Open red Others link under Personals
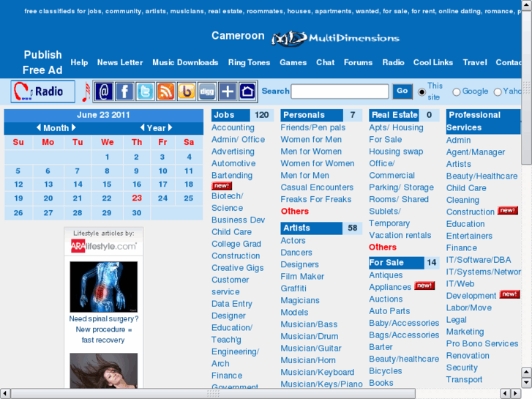Screen dimensions: 532x399 pos(295,212)
